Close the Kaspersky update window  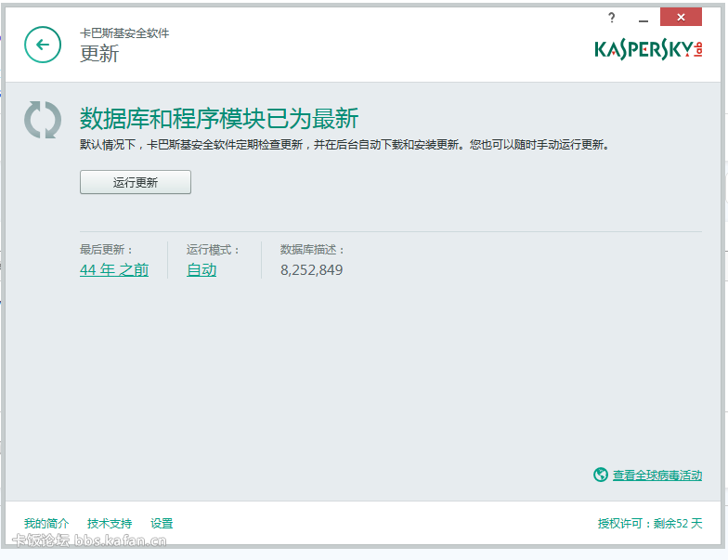681,17
